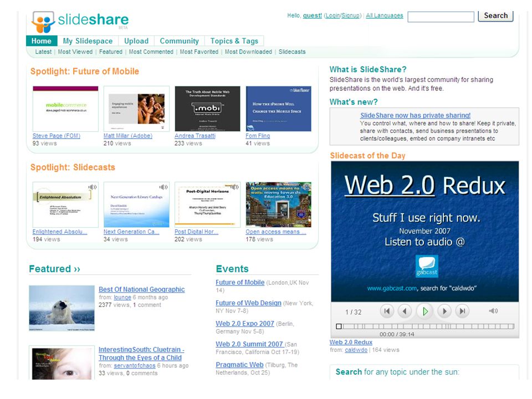Click the Enlightened Absolu... title link
Image resolution: width=532 pixels, height=399 pixels.
coord(60,232)
